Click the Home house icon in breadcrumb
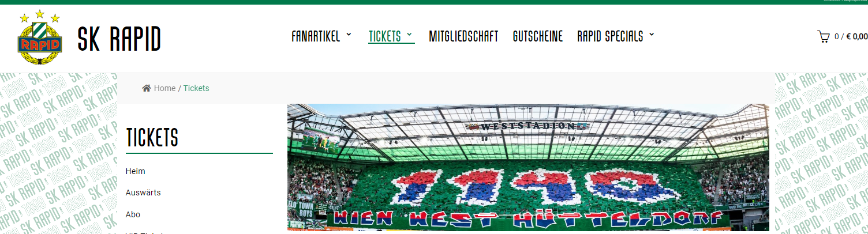 coord(147,88)
